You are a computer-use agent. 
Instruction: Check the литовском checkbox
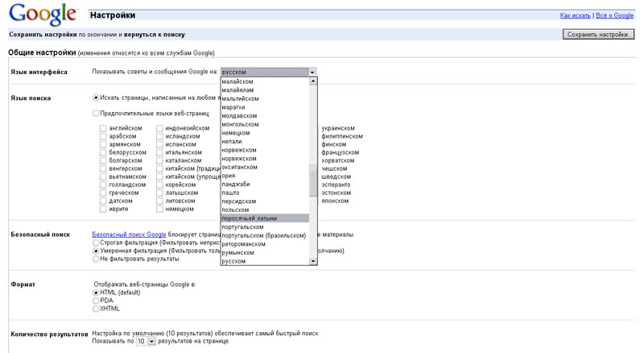click(x=159, y=201)
